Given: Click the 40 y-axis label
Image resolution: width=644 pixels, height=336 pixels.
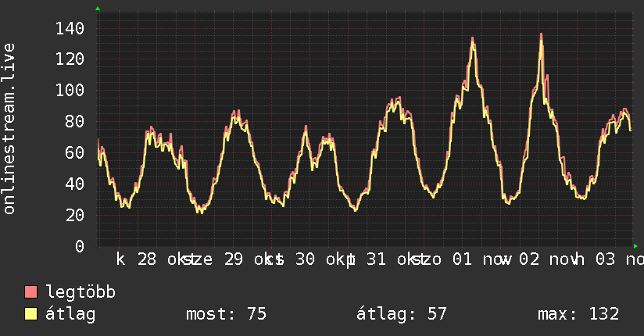Looking at the screenshot, I should coord(75,184).
